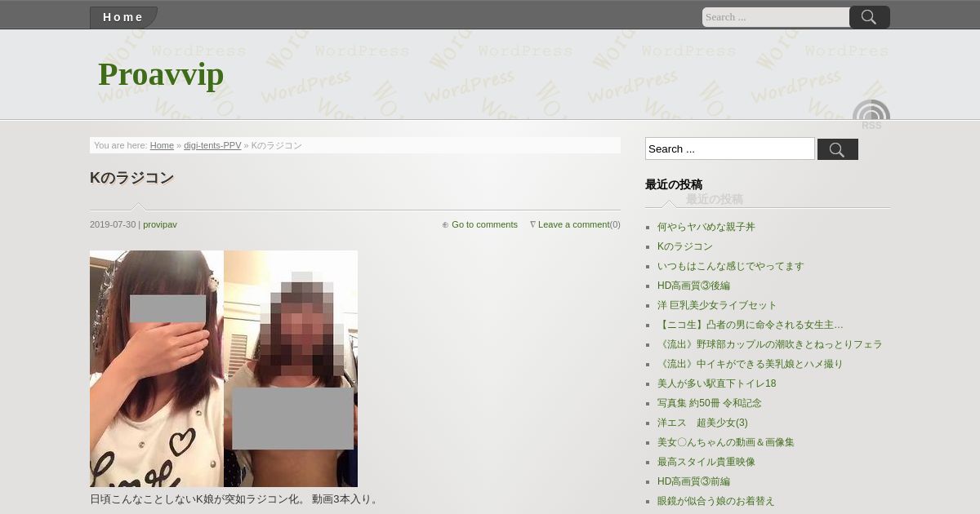Click the Leave a comment link

pos(573,224)
